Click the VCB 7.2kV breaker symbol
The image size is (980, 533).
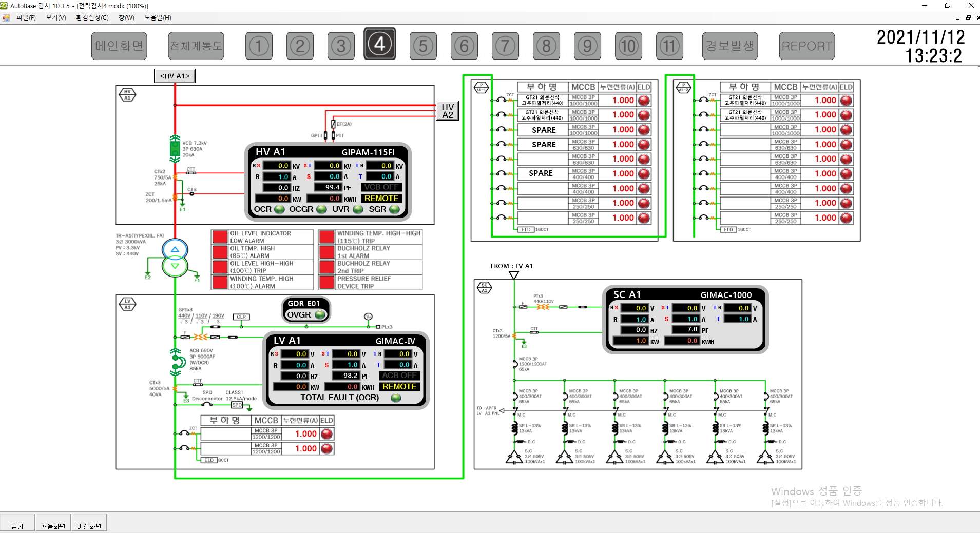pos(175,149)
